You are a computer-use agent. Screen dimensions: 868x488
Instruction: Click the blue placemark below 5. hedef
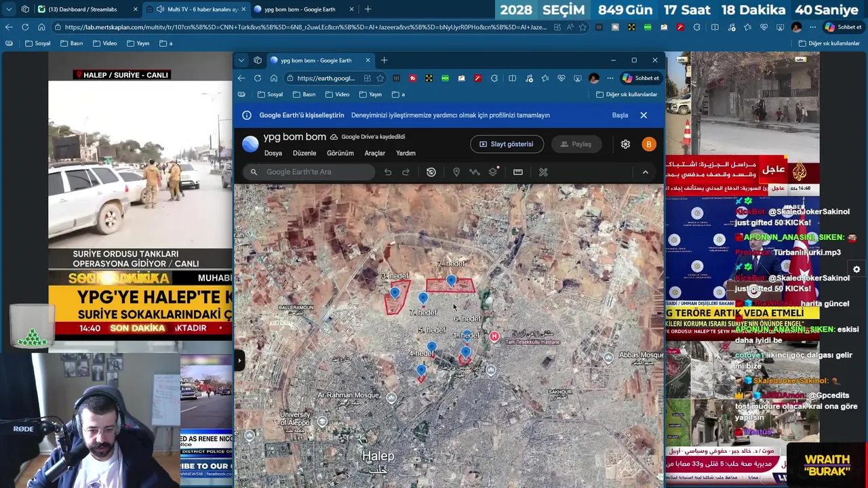click(431, 347)
